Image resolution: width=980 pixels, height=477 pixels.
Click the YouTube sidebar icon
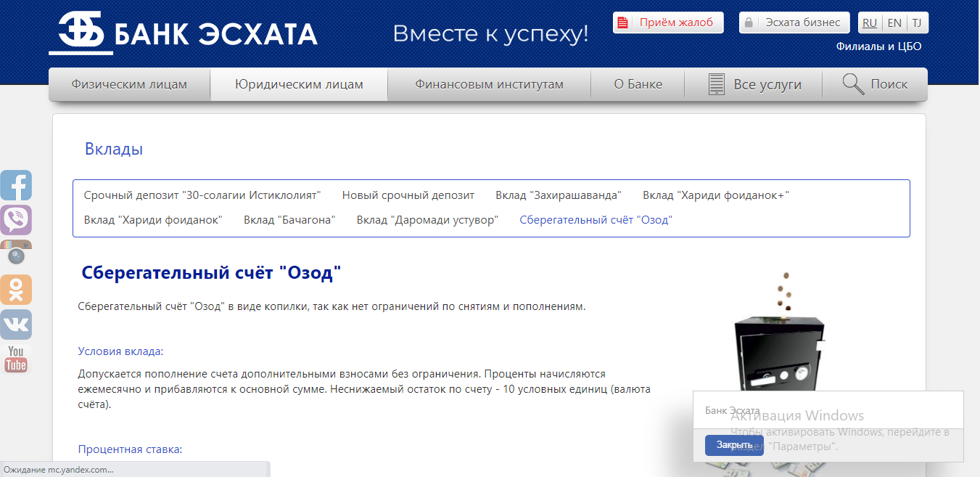15,359
